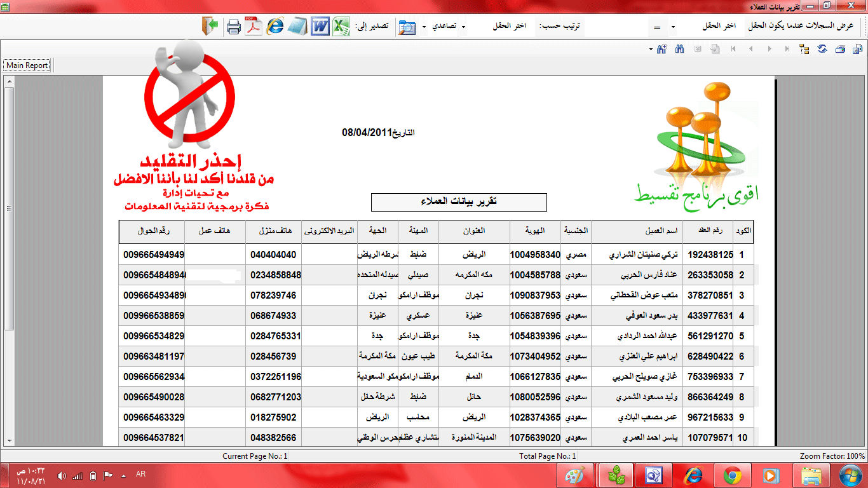Click the binoculars find text icon
868x488 pixels.
point(679,49)
